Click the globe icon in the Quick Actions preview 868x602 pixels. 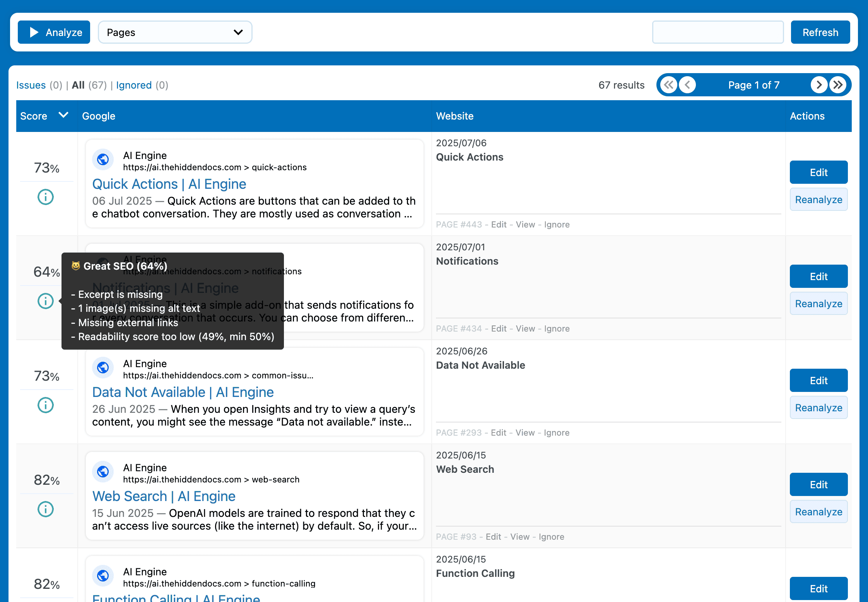(103, 159)
